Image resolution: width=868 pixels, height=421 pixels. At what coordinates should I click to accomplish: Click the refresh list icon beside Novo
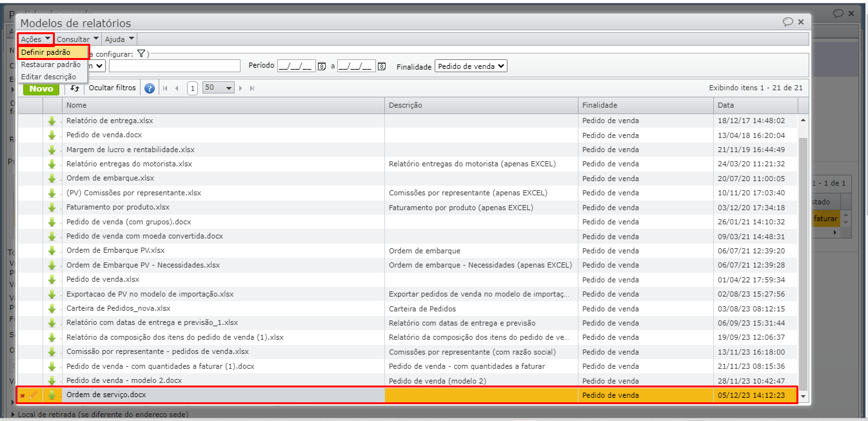[75, 88]
